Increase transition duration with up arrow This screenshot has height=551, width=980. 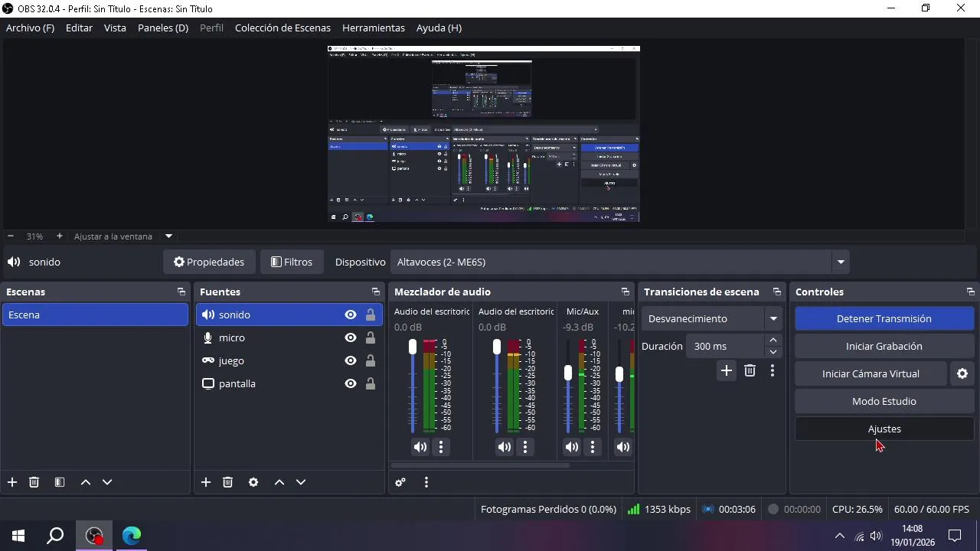click(773, 341)
